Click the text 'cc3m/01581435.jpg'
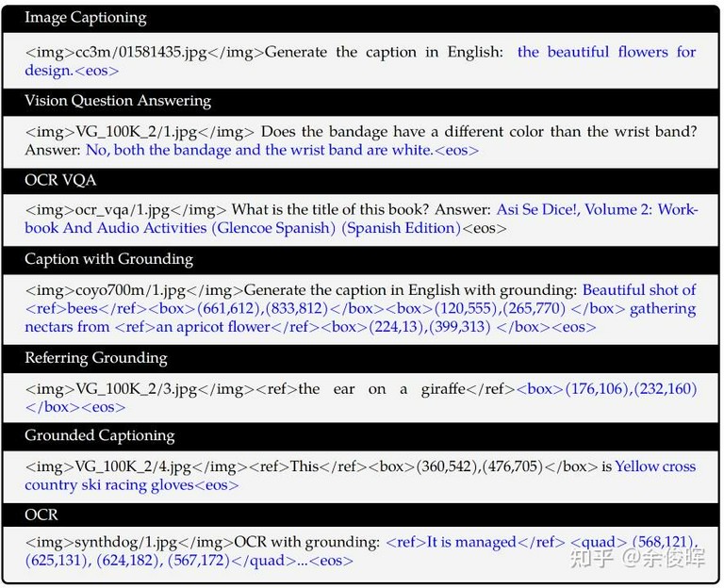 pos(141,52)
